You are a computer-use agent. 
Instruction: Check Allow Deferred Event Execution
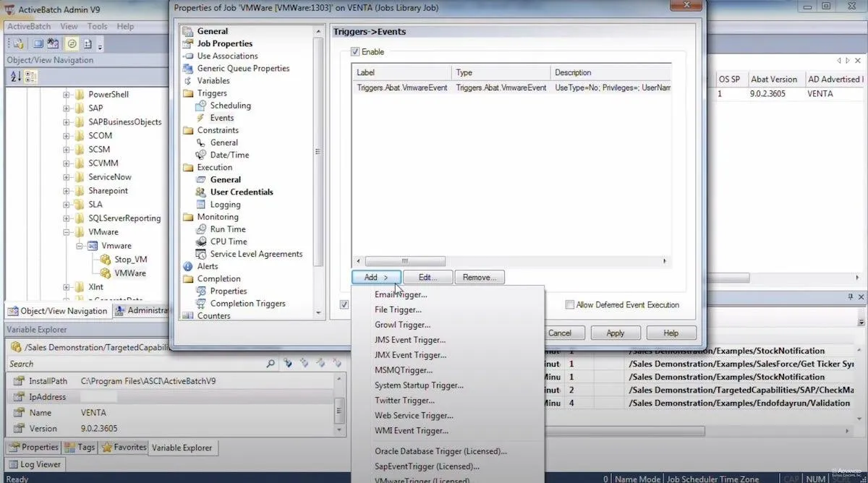click(x=570, y=305)
